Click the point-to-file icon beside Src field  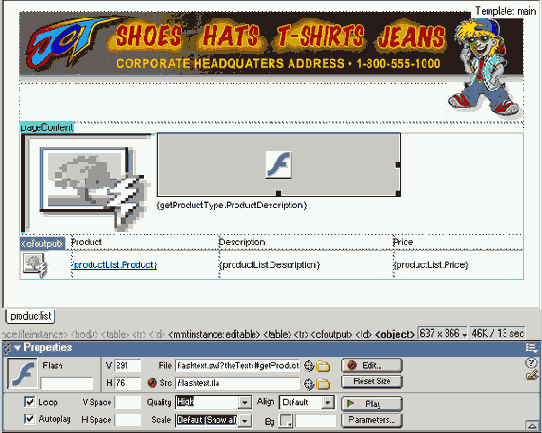tap(309, 384)
